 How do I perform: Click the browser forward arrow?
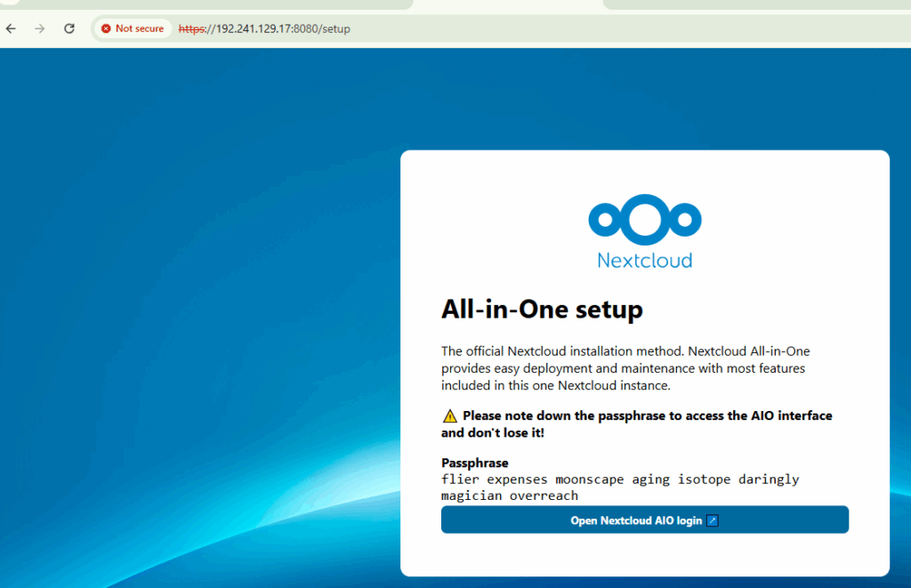(39, 28)
